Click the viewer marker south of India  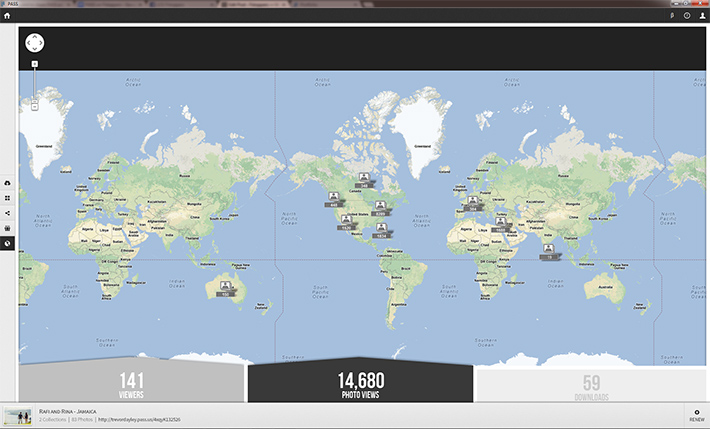(549, 252)
